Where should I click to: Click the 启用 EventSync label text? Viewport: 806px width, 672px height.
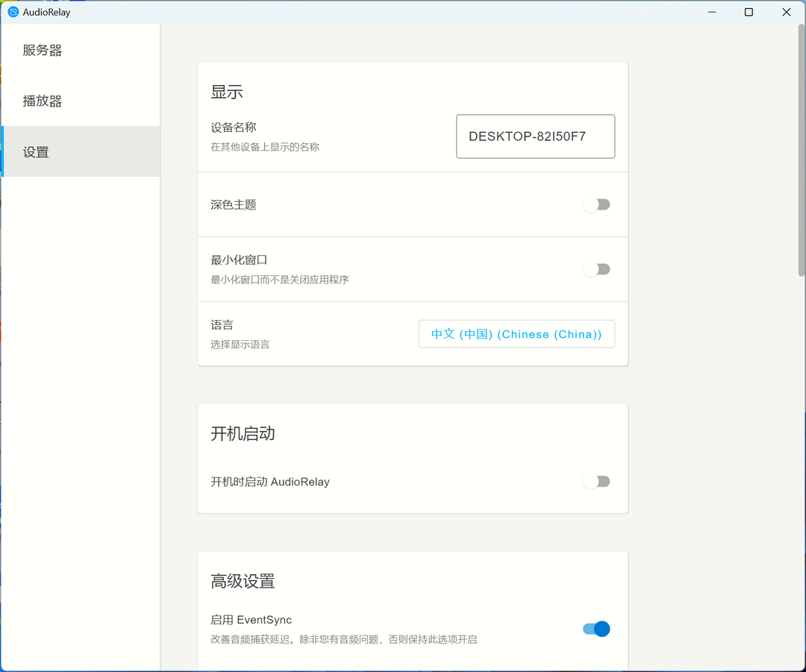(252, 620)
